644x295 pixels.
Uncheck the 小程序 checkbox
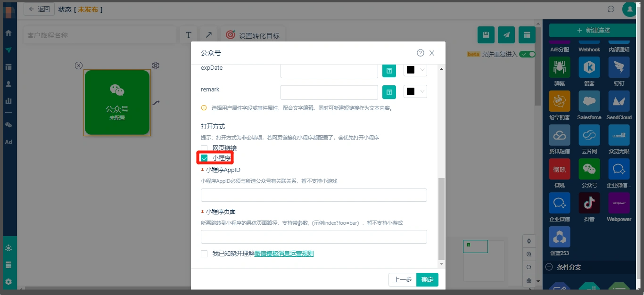[204, 158]
